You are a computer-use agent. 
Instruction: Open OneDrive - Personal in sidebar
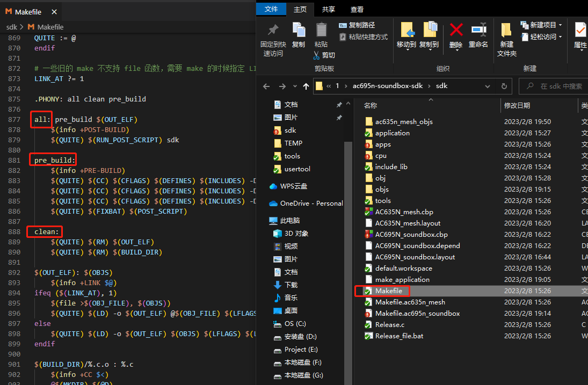[306, 203]
